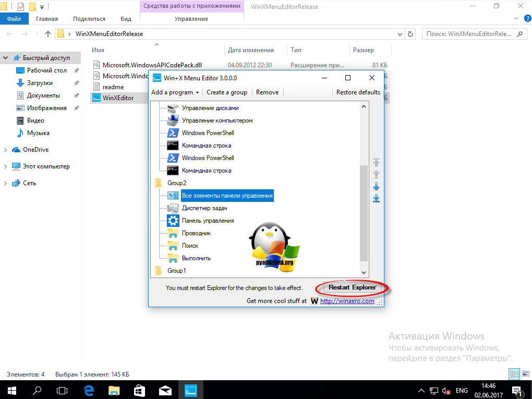The height and width of the screenshot is (399, 532).
Task: Click the Mail icon in the taskbar
Action: (165, 390)
